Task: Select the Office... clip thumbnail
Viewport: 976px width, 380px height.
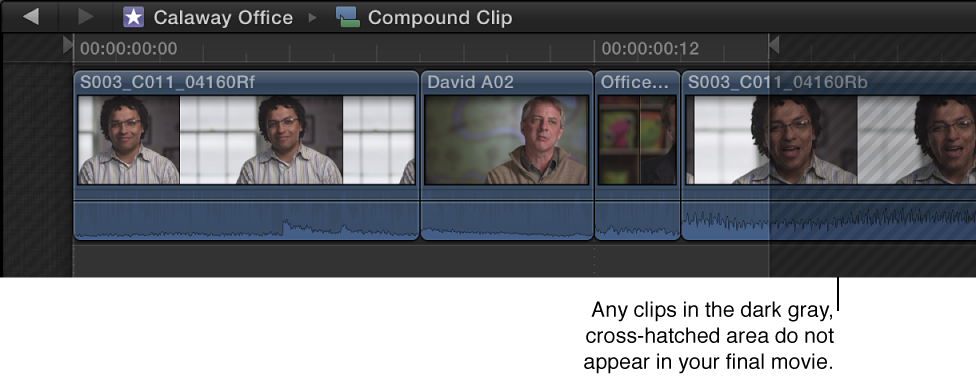Action: [x=637, y=140]
